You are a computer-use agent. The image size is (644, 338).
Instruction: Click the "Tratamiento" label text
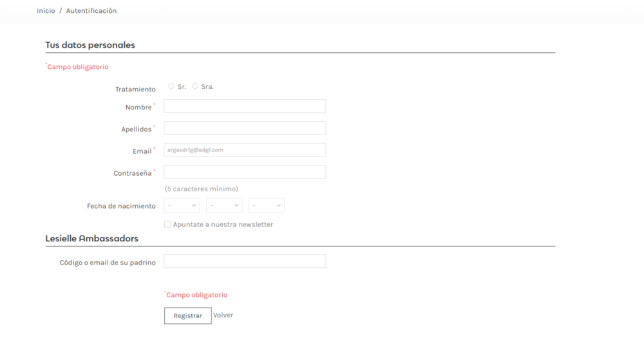click(135, 89)
